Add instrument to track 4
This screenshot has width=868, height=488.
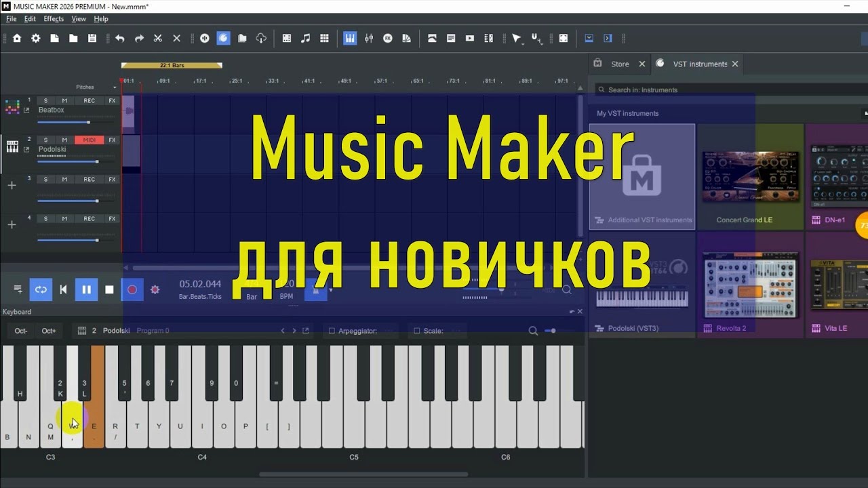point(12,224)
